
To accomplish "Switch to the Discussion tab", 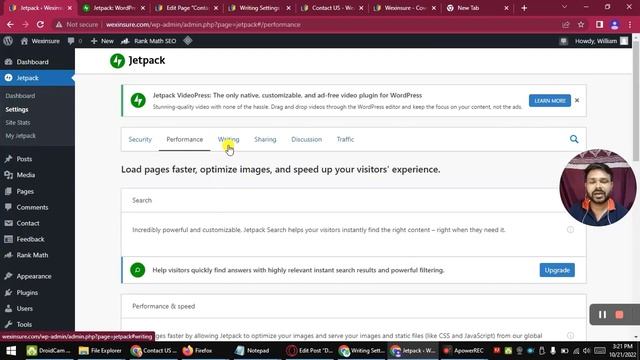I will click(x=307, y=140).
